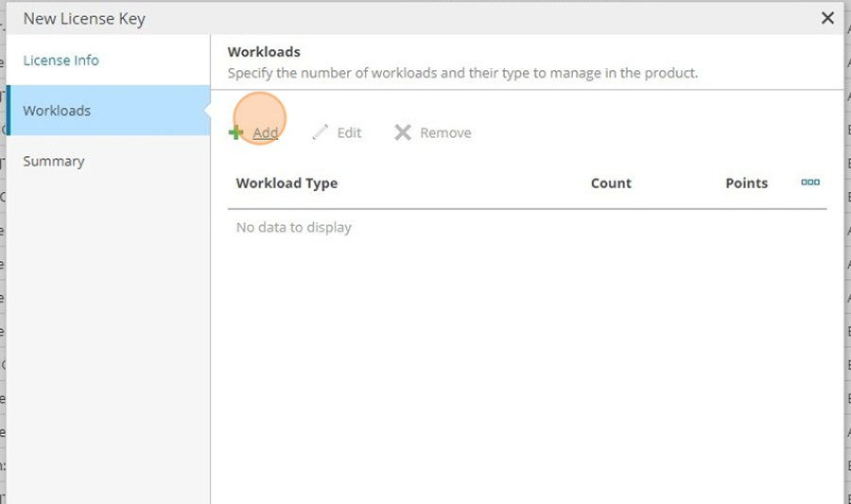
Task: Click the workloads description text
Action: pyautogui.click(x=462, y=73)
